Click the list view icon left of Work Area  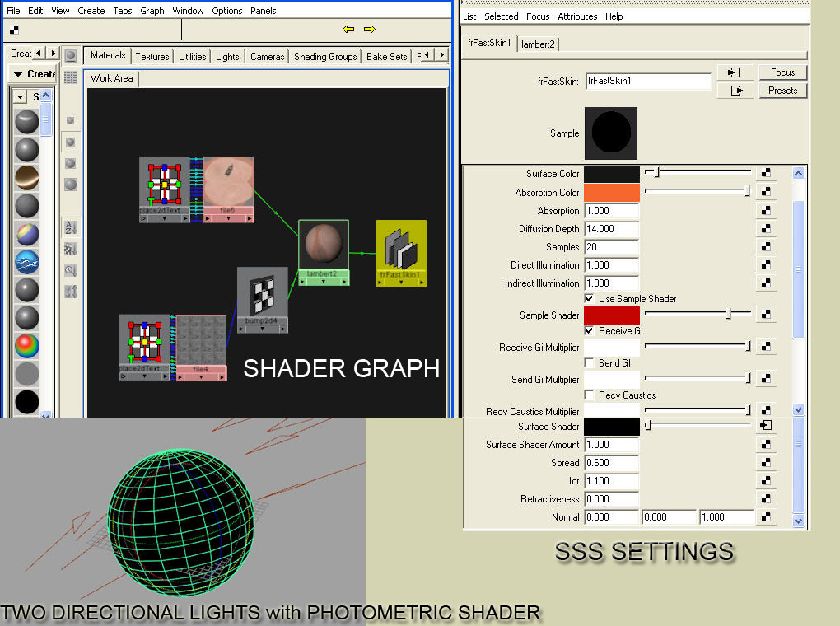pos(71,77)
